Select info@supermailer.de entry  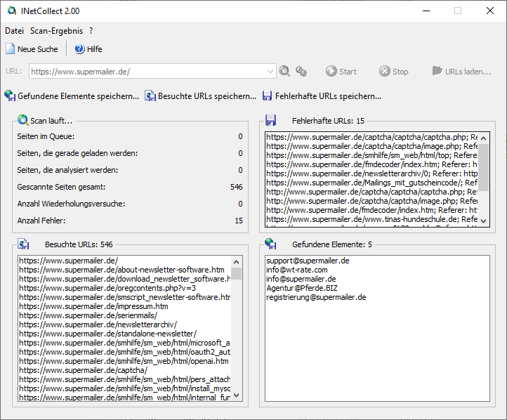coord(301,279)
